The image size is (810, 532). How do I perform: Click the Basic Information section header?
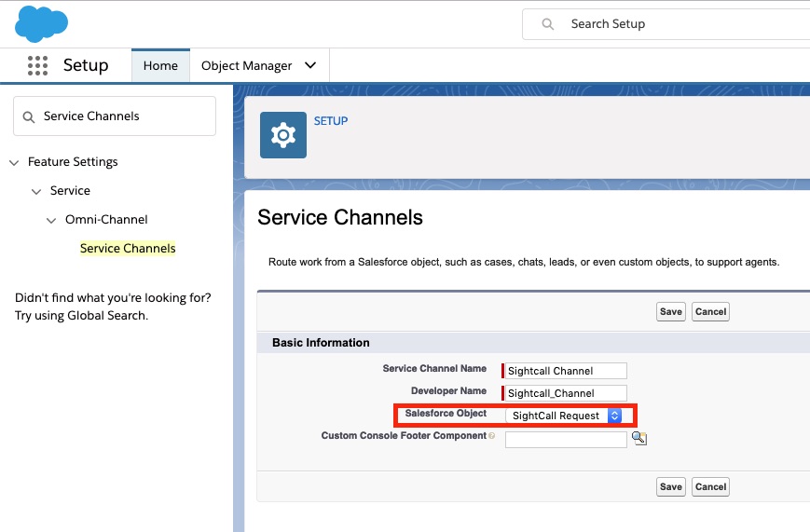coord(321,343)
